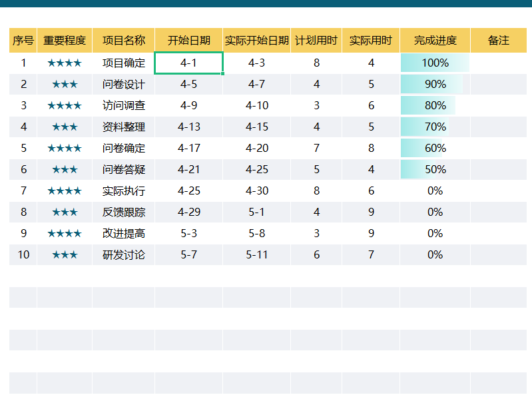Click the star rating for 改进提高
The height and width of the screenshot is (405, 532).
point(65,233)
